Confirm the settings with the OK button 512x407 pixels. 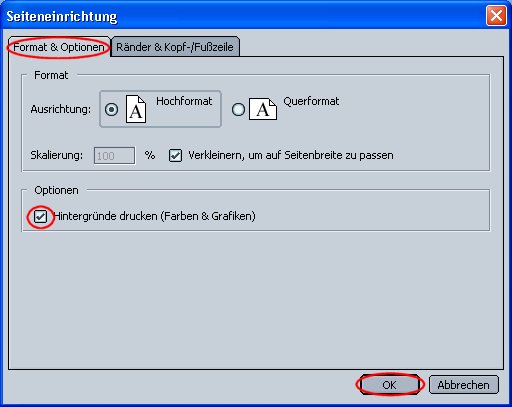coord(389,385)
